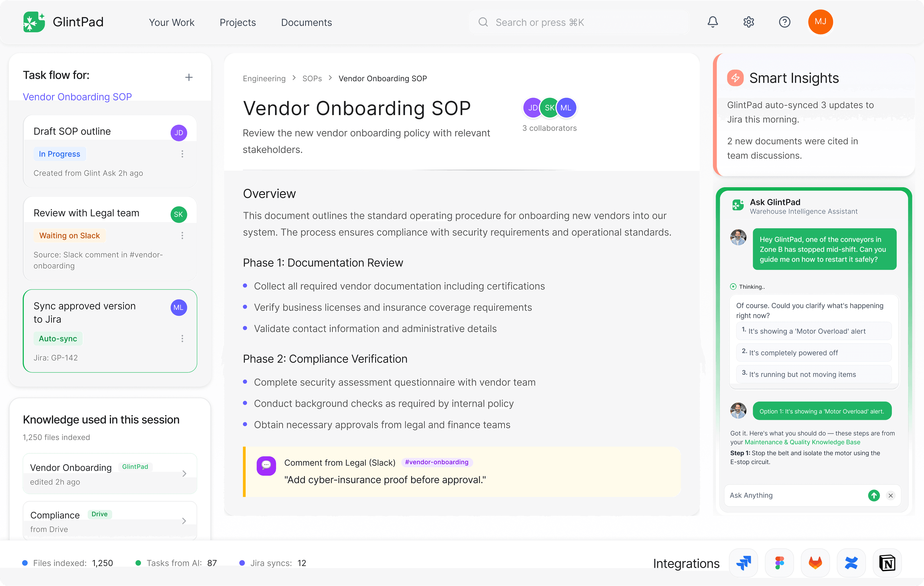The width and height of the screenshot is (924, 586).
Task: Send message with green arrow button
Action: click(x=874, y=496)
